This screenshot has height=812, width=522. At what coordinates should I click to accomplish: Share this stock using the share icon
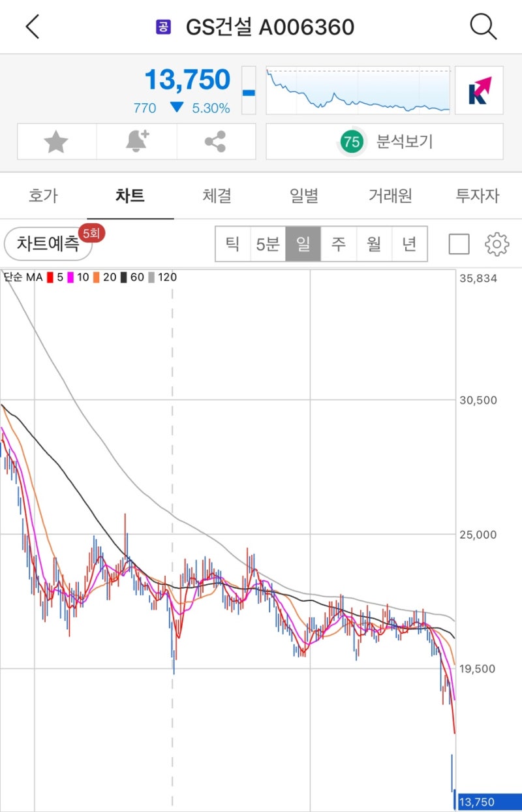(215, 141)
